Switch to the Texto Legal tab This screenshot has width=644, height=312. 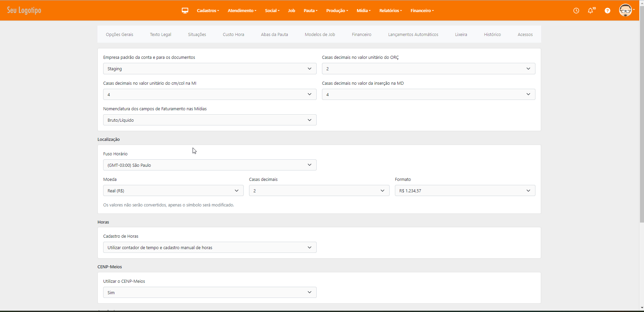pyautogui.click(x=160, y=34)
